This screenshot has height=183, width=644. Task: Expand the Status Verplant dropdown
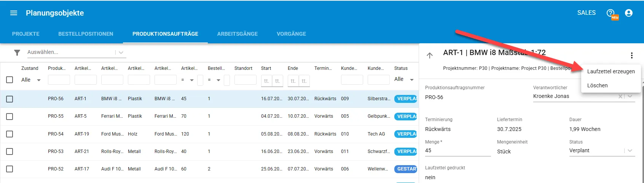(630, 151)
